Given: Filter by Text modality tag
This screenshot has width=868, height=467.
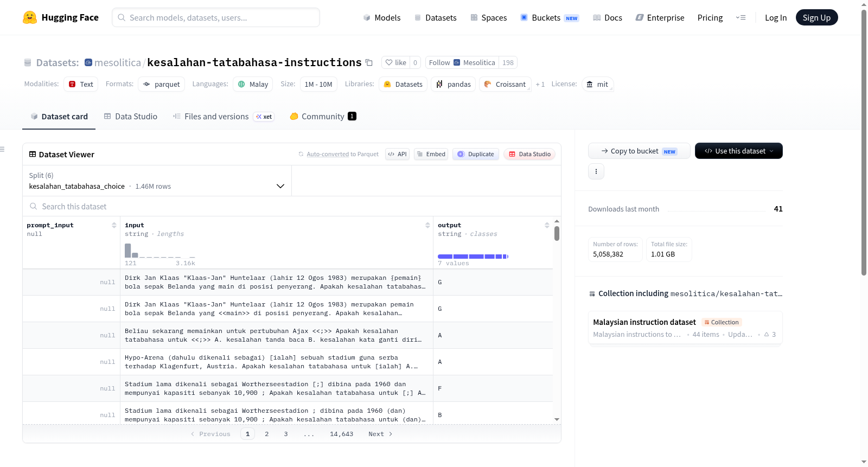Looking at the screenshot, I should click(81, 84).
